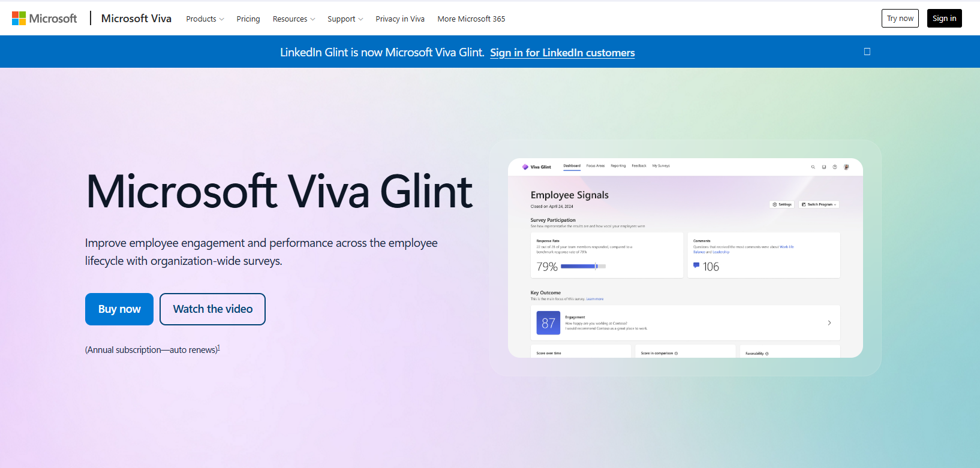Select the Feedback tab
The image size is (980, 468).
click(639, 166)
